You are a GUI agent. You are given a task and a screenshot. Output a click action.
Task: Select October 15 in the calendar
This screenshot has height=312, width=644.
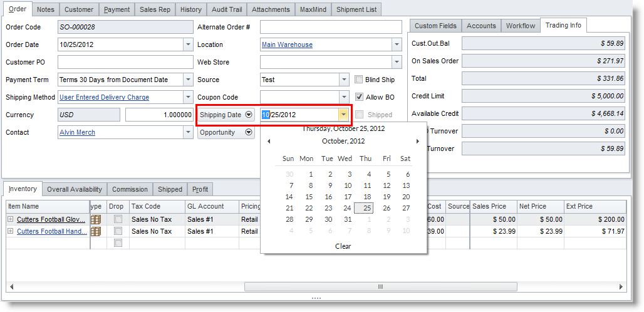[x=309, y=197]
